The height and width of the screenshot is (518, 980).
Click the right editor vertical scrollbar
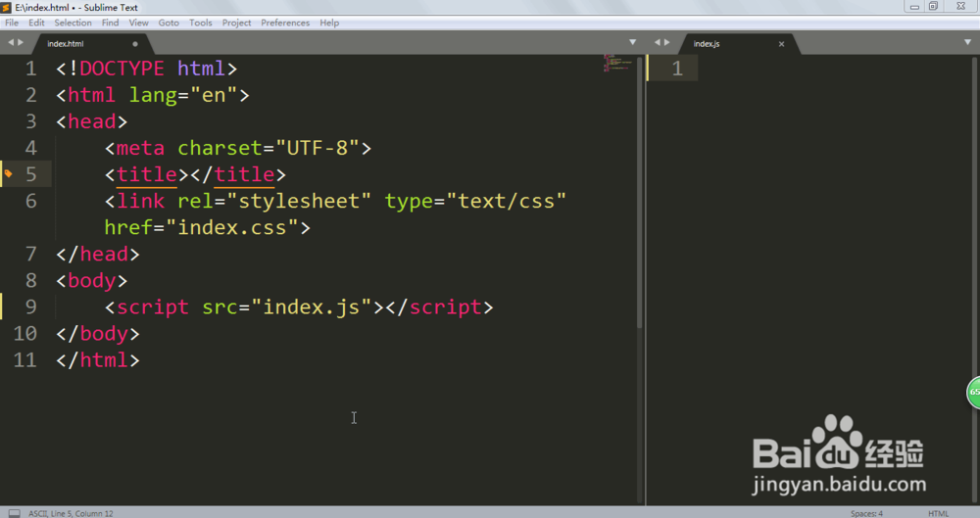(974, 279)
